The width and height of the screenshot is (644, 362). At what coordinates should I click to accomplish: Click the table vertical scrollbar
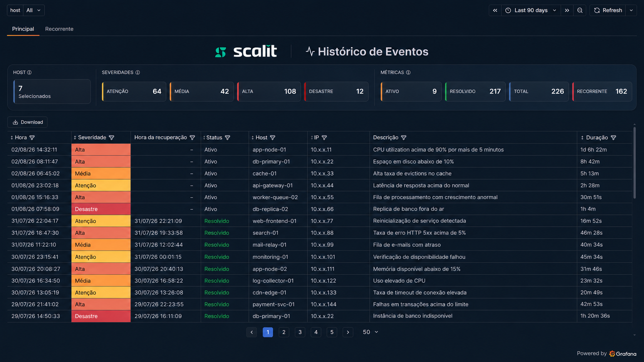[634, 163]
